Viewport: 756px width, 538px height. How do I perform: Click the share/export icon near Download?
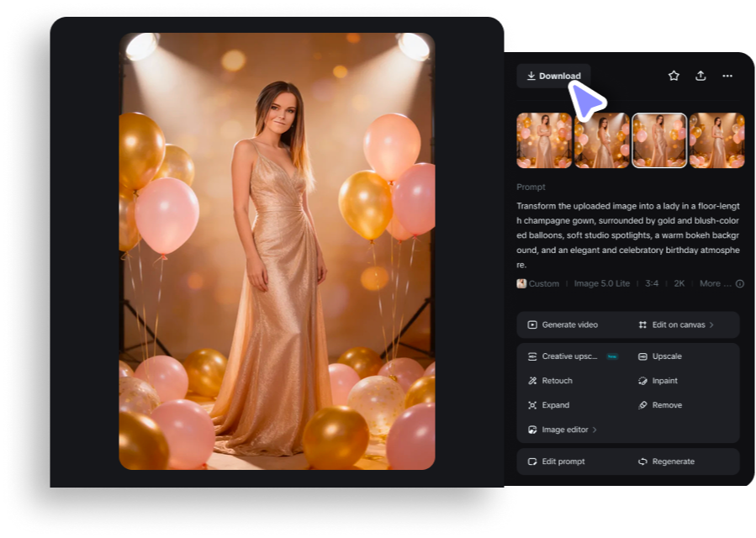[700, 75]
